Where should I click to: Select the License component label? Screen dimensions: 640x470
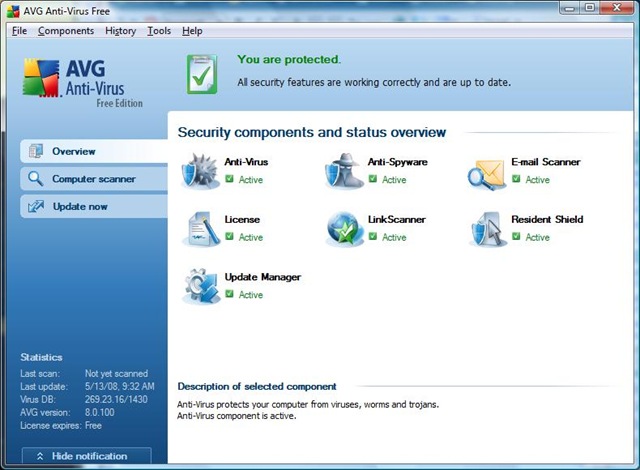(242, 219)
